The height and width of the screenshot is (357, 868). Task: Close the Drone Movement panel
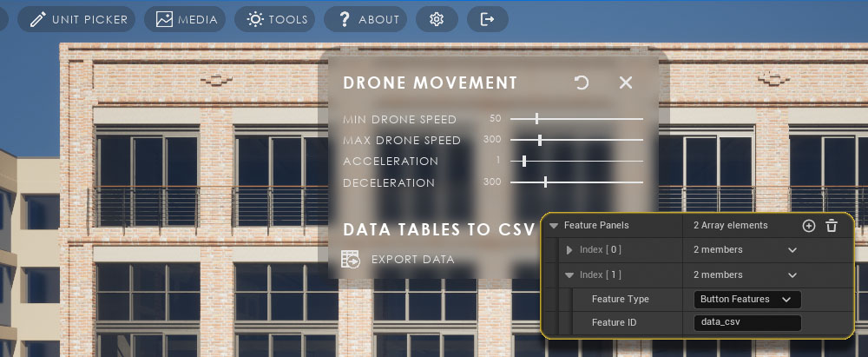626,83
